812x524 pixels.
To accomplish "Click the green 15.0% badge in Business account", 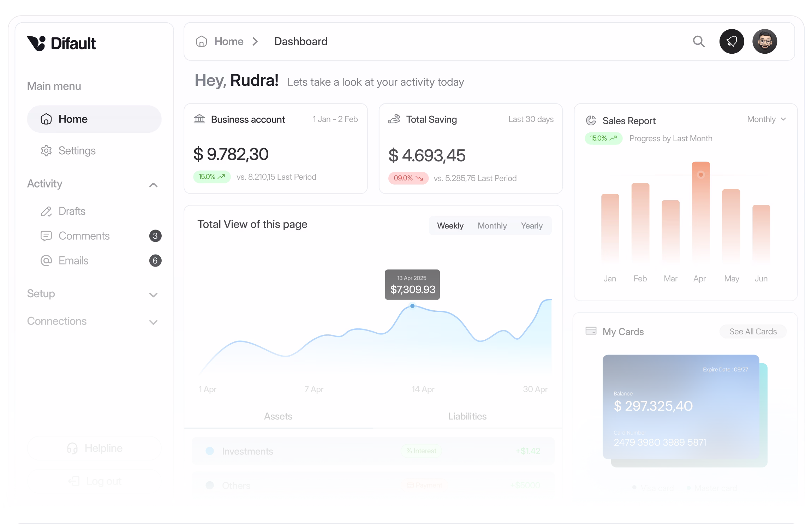I will tap(212, 177).
